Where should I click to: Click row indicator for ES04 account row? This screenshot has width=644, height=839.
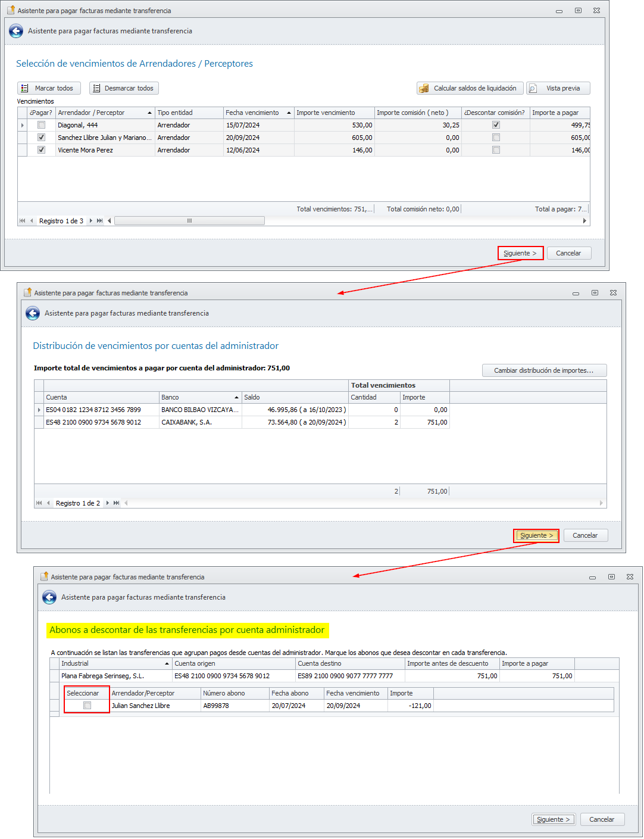click(39, 410)
